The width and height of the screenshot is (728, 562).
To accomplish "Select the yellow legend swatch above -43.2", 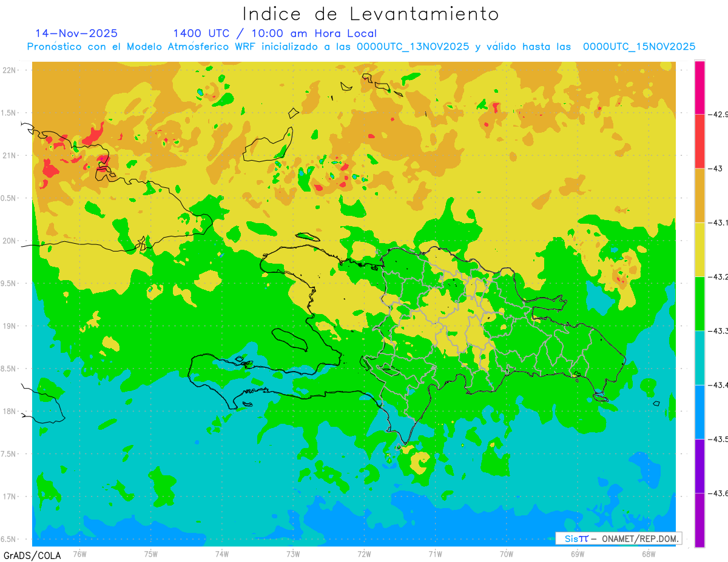I will pos(699,249).
